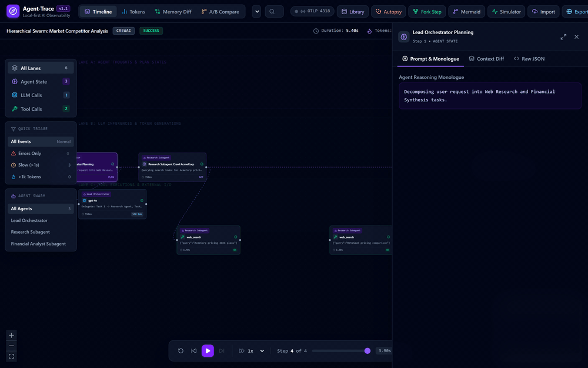The width and height of the screenshot is (588, 368).
Task: Click the 3.90s timestamp readout
Action: (385, 351)
